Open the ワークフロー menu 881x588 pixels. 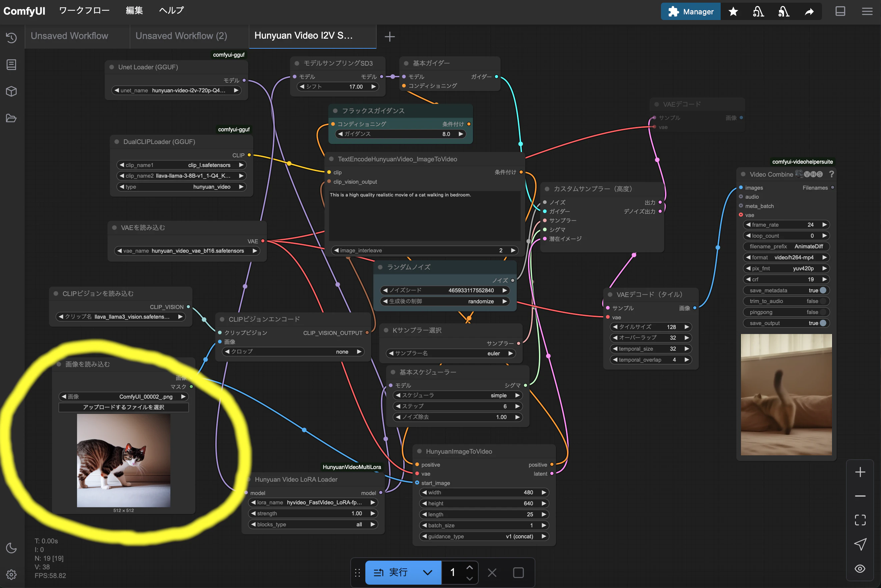[84, 11]
